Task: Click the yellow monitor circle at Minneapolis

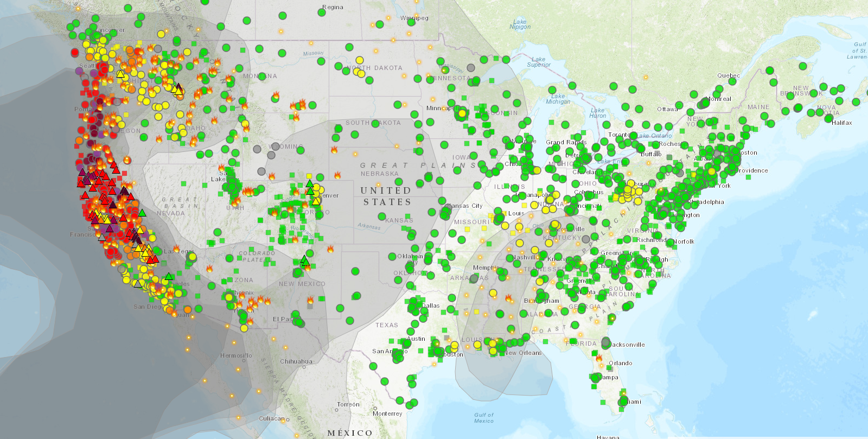Action: [x=462, y=113]
